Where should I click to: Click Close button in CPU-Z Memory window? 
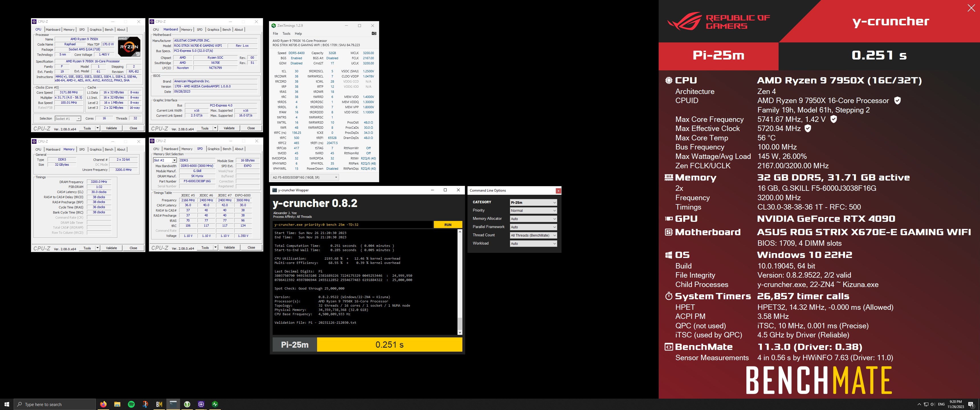coord(133,248)
